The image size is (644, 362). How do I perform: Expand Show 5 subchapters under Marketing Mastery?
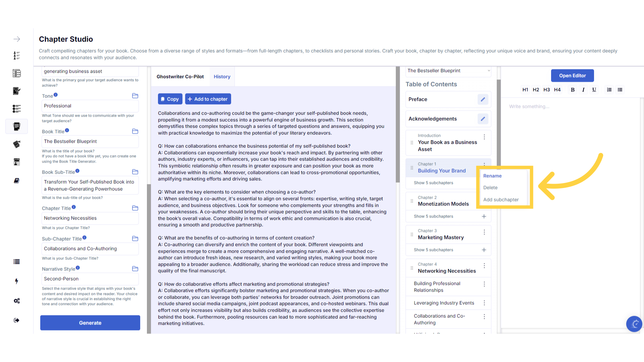pyautogui.click(x=433, y=250)
